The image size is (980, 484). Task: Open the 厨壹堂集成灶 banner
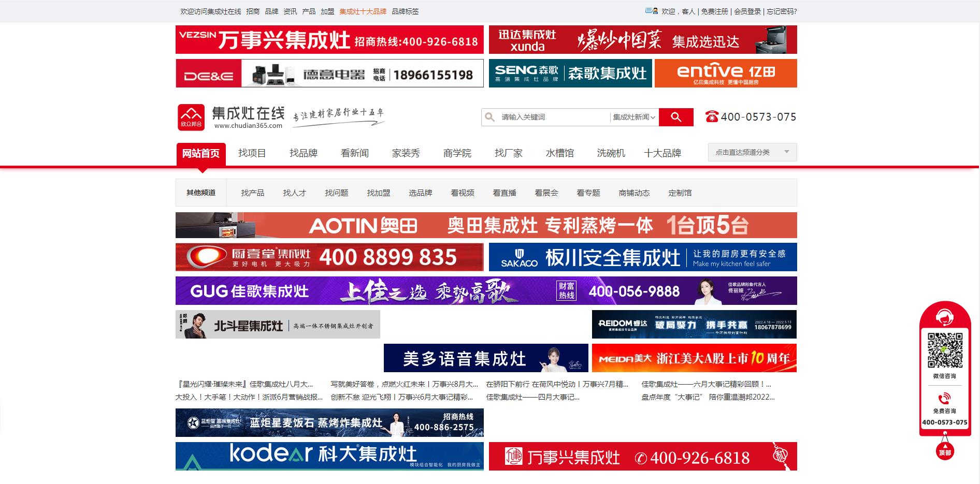(x=329, y=257)
